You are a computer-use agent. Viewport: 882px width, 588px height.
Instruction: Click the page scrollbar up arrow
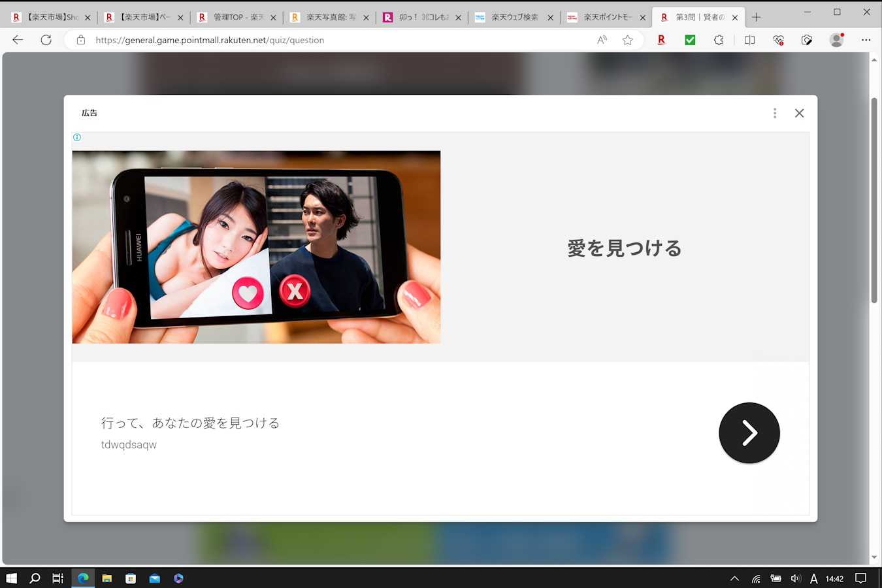tap(874, 59)
